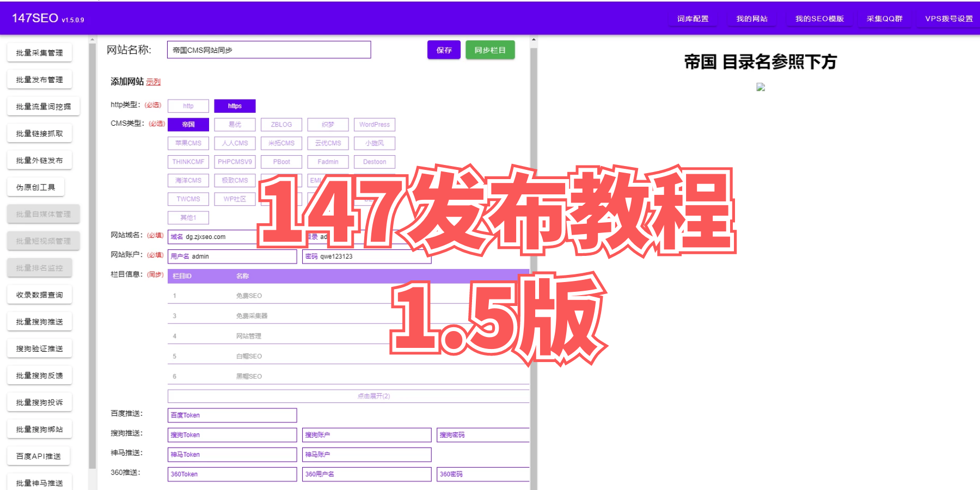Select PHPCMSV9 type
980x490 pixels.
pos(235,162)
